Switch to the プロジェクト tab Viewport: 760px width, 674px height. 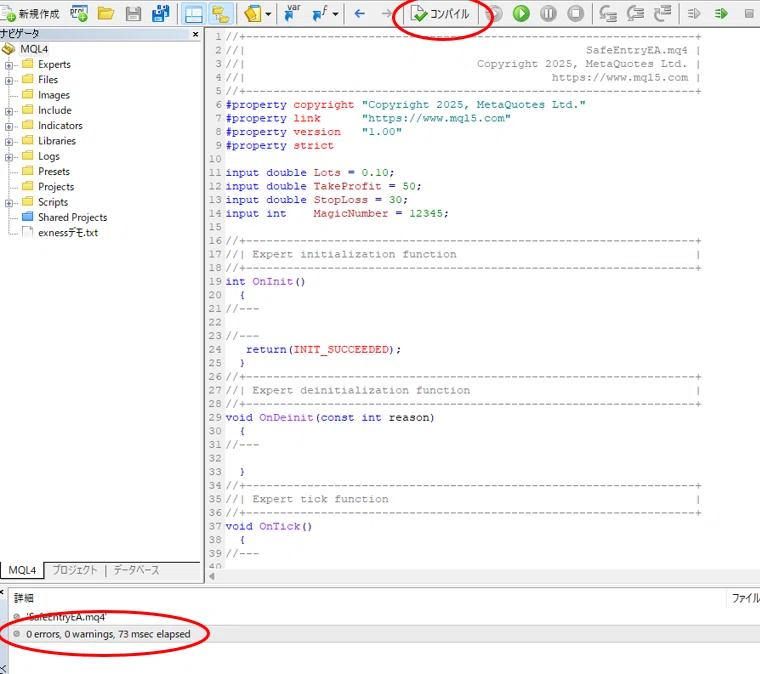click(x=75, y=570)
